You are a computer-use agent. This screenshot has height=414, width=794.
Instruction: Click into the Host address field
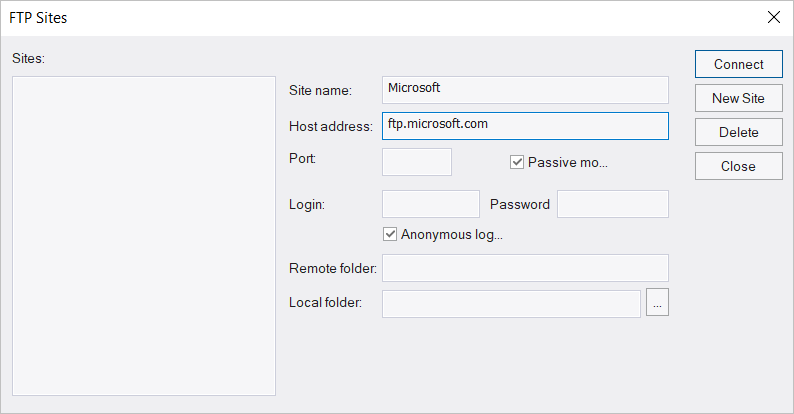pos(525,126)
